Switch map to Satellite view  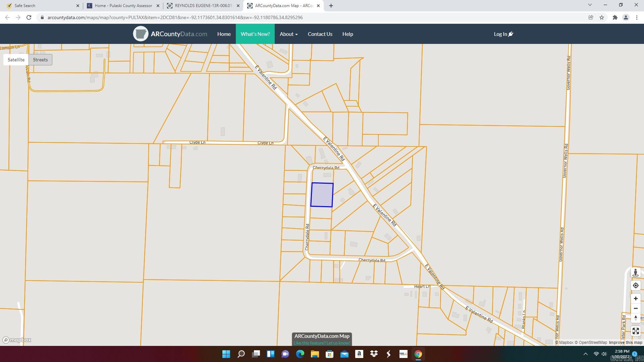click(16, 60)
